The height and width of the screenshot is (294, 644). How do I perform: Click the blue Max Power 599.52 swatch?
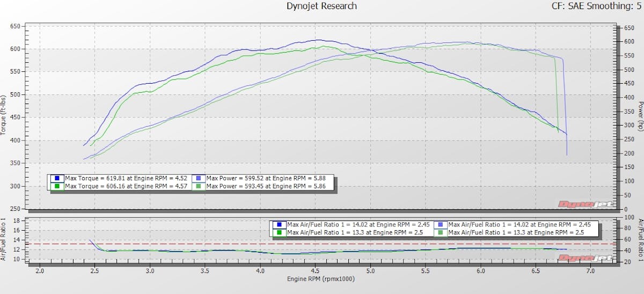click(x=199, y=178)
